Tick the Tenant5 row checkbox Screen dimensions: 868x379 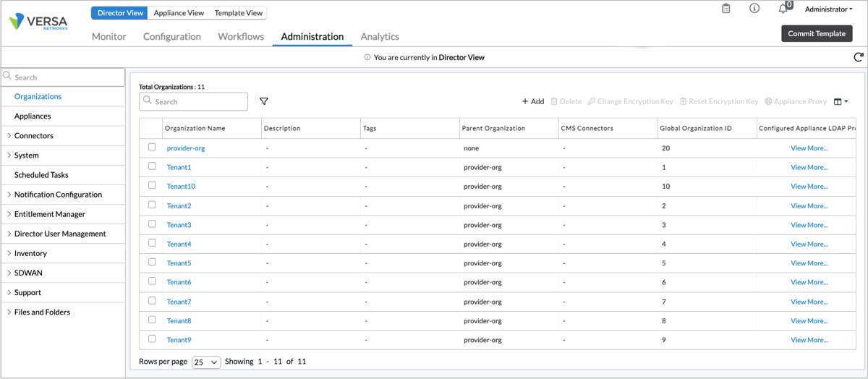(152, 262)
